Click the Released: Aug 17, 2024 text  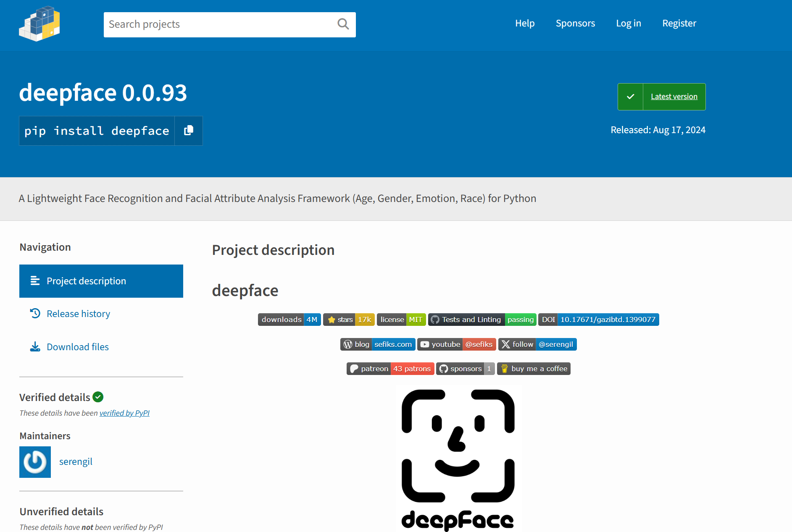658,130
